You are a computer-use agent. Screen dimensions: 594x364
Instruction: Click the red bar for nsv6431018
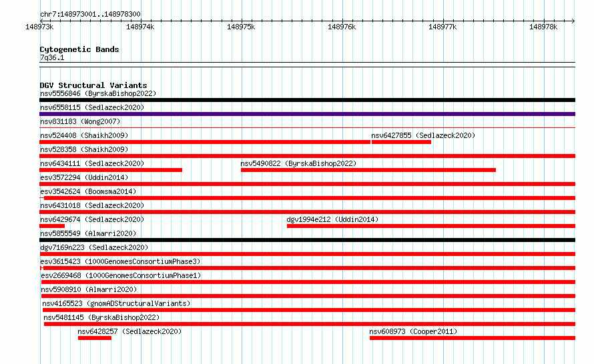[x=307, y=212]
